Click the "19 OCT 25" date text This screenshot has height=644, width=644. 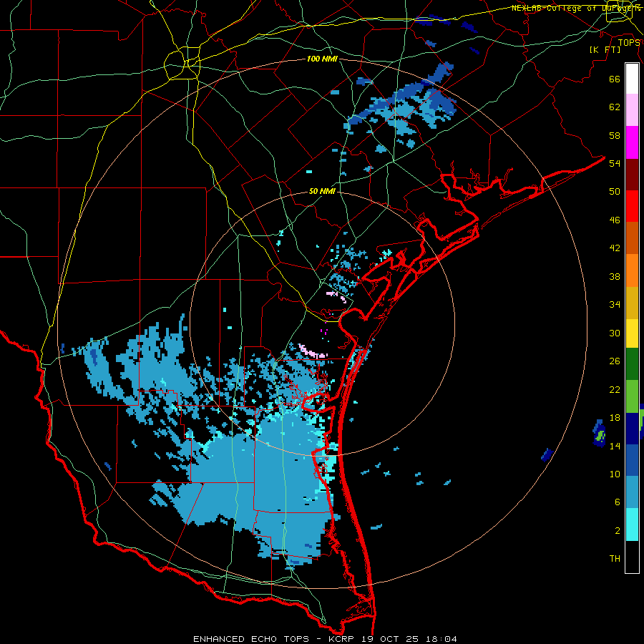click(x=390, y=639)
